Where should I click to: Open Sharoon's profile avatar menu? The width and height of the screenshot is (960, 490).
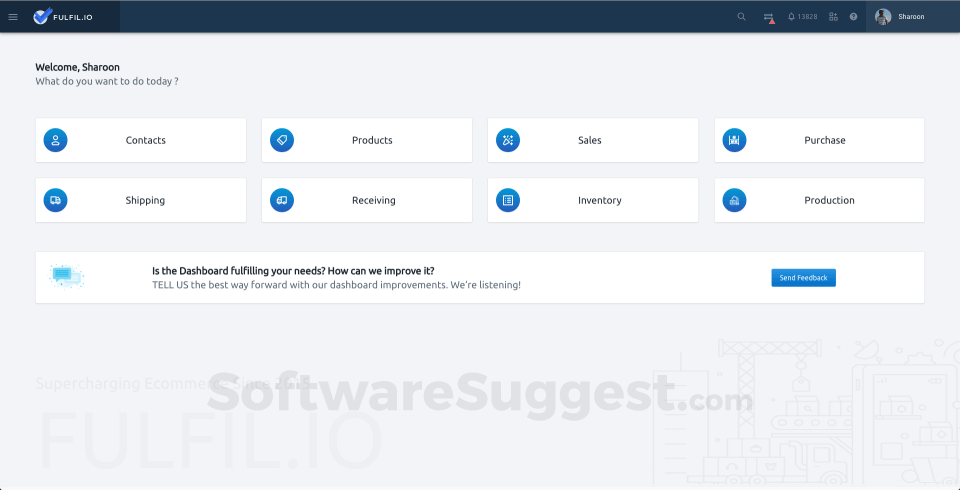(x=883, y=17)
